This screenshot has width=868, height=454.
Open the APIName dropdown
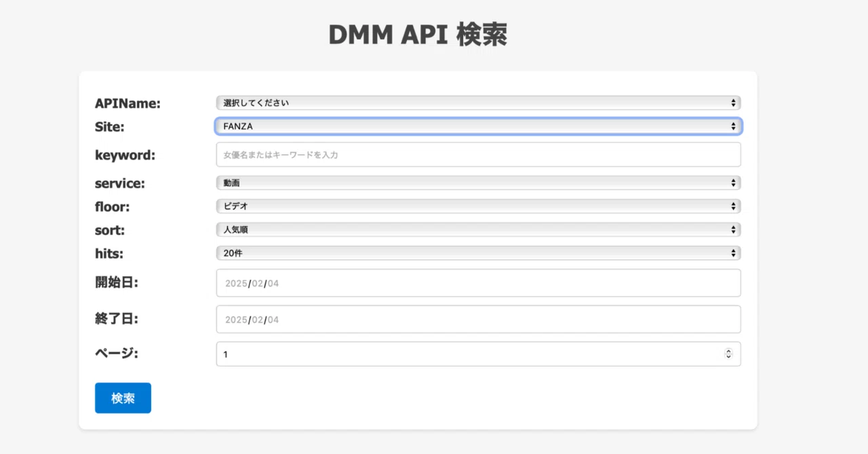click(478, 102)
